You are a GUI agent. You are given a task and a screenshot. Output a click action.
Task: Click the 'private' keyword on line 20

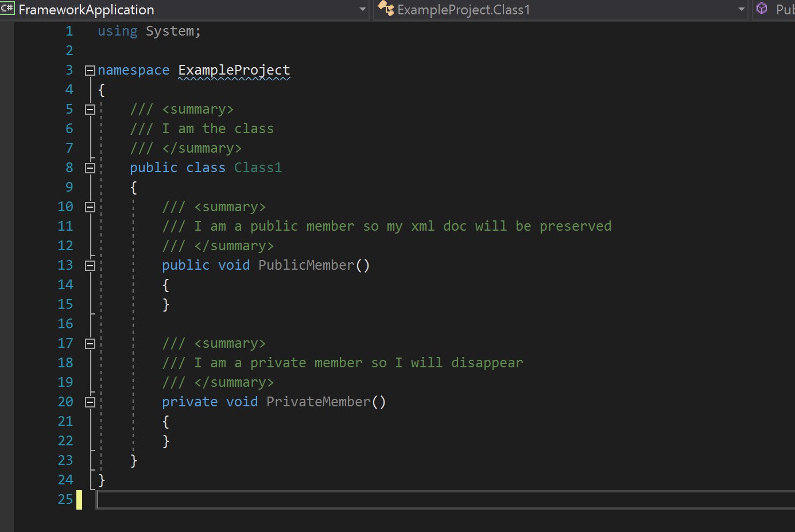(x=190, y=402)
